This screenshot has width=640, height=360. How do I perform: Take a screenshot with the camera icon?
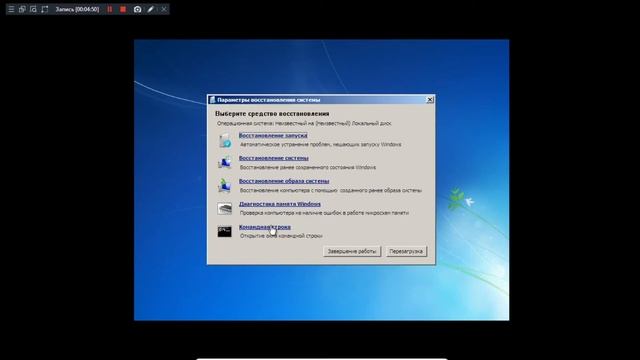[138, 9]
